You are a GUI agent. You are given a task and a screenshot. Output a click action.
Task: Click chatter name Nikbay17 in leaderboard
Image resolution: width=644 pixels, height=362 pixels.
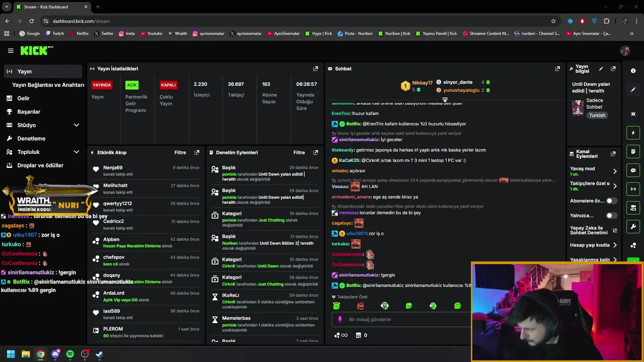click(423, 82)
